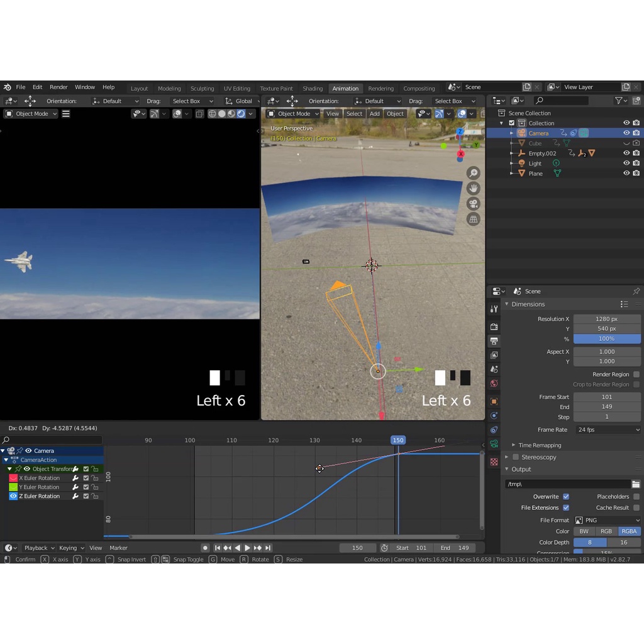Viewport: 644px width, 644px height.
Task: Click the zoom magnifier icon in viewport
Action: tap(474, 173)
